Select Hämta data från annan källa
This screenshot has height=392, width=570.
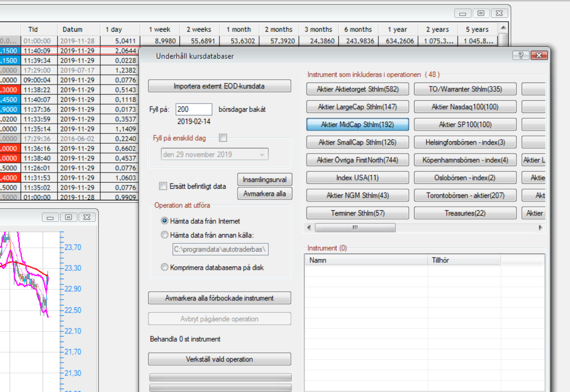coord(165,235)
